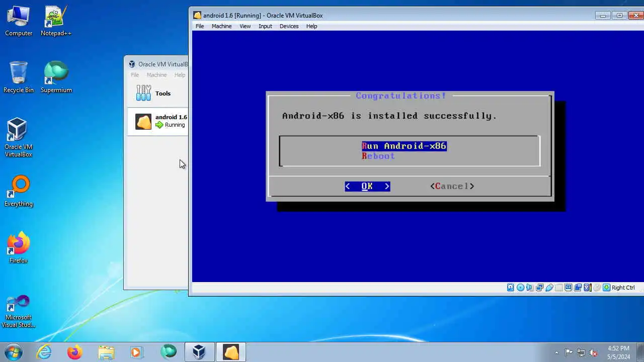Select android 1.6 VM entry in Manager

157,121
